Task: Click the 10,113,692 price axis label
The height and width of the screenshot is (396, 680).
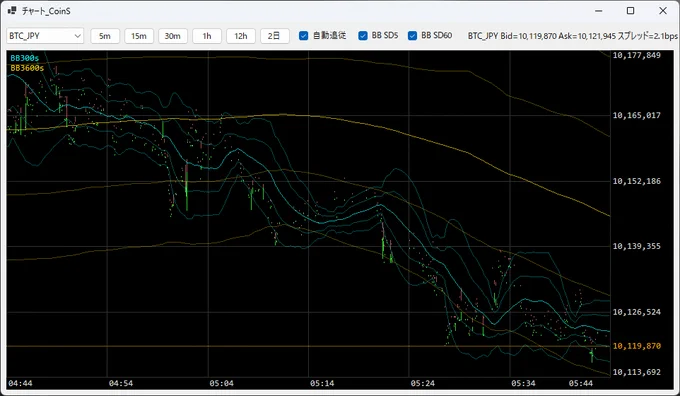Action: click(x=636, y=372)
